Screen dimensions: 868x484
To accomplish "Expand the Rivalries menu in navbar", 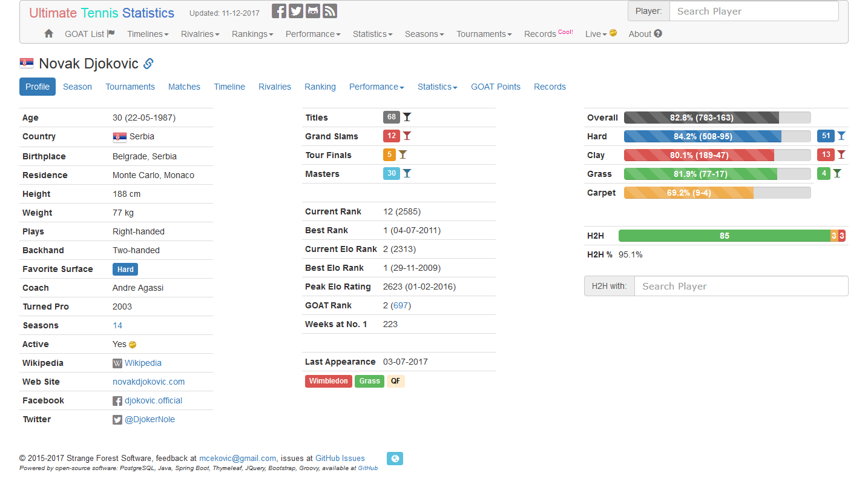I will tap(200, 34).
